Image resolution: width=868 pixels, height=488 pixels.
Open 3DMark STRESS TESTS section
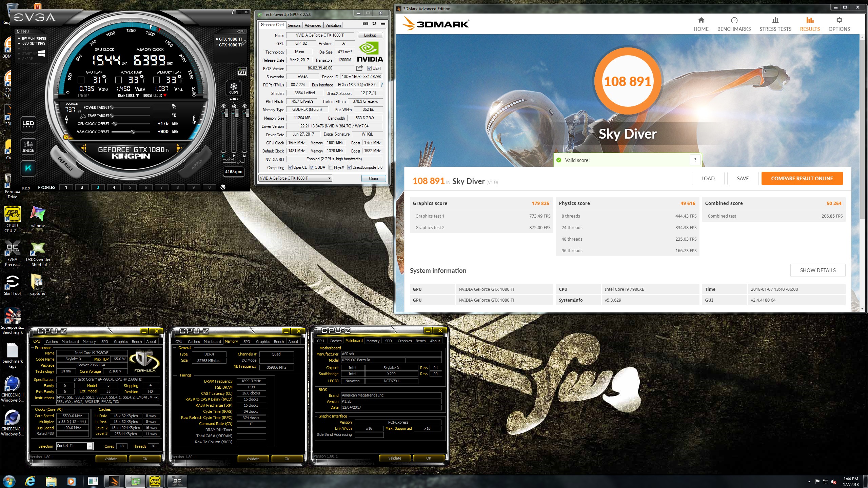775,24
